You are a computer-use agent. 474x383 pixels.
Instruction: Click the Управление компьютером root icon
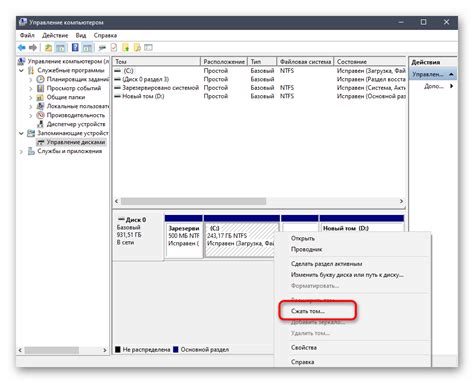pyautogui.click(x=22, y=61)
